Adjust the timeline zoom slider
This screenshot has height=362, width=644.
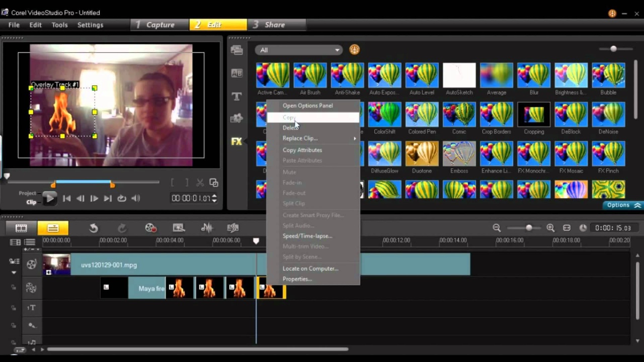point(529,228)
